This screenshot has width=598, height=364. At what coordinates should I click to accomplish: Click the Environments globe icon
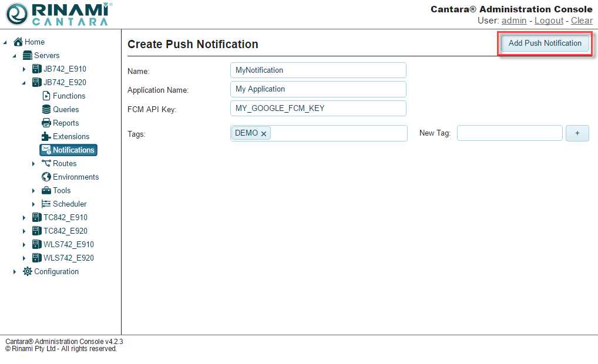click(x=46, y=177)
